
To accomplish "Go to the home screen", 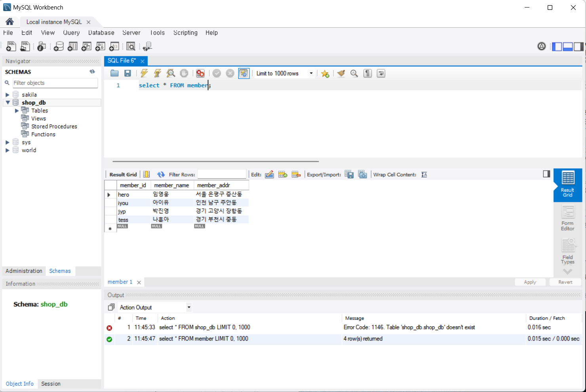I will pos(10,22).
